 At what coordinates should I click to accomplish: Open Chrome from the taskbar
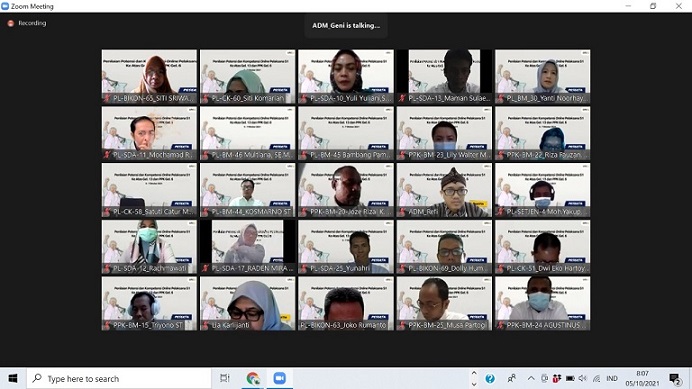[x=253, y=378]
